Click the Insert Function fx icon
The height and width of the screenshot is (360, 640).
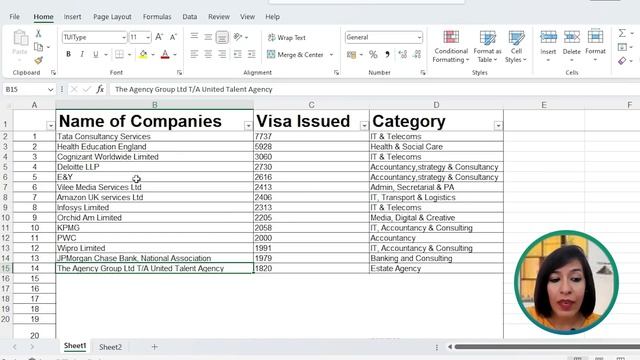point(100,89)
